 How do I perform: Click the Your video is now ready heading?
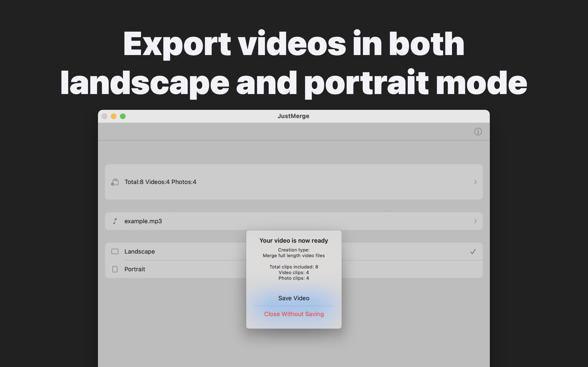pos(294,240)
